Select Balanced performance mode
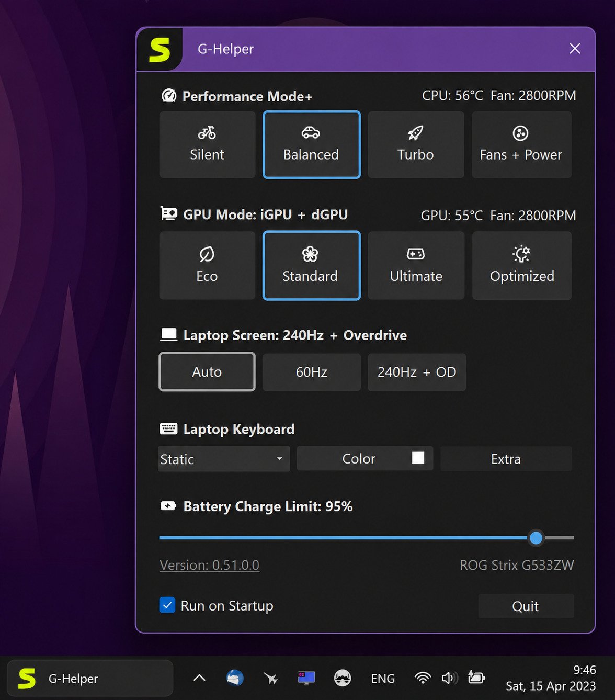 click(x=312, y=144)
